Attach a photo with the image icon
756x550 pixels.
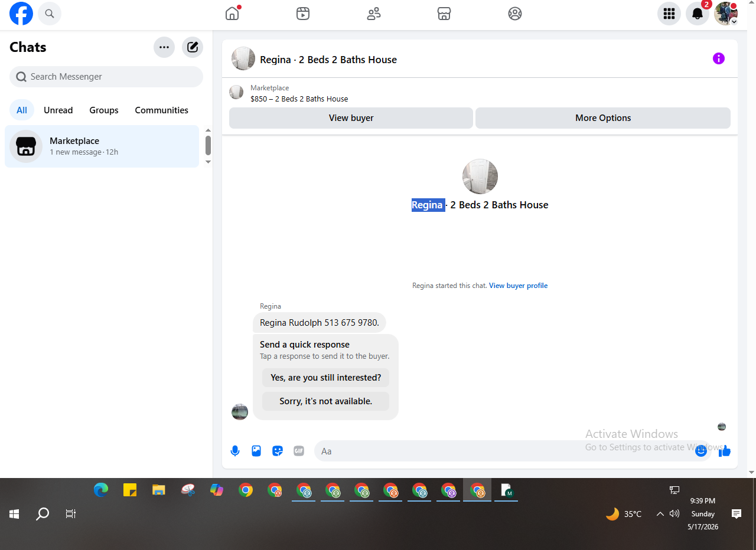pos(256,451)
